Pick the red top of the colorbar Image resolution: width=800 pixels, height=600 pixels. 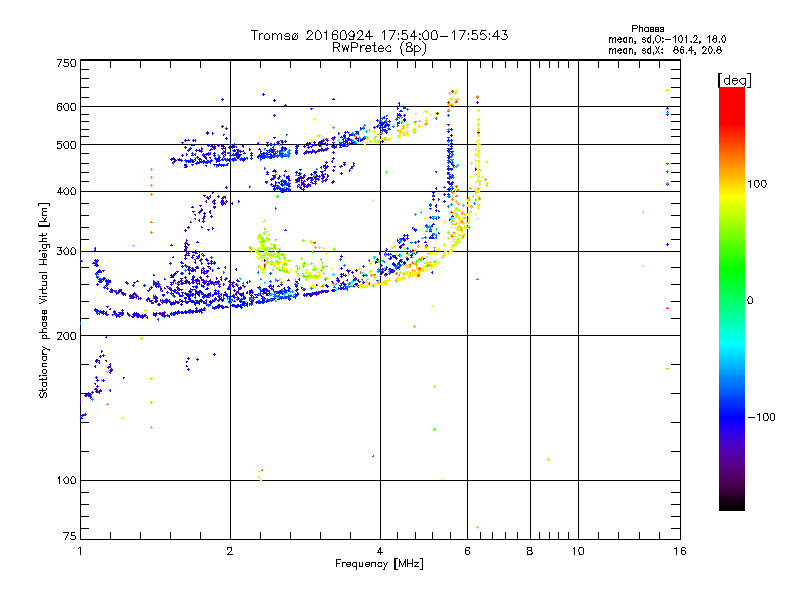(731, 93)
